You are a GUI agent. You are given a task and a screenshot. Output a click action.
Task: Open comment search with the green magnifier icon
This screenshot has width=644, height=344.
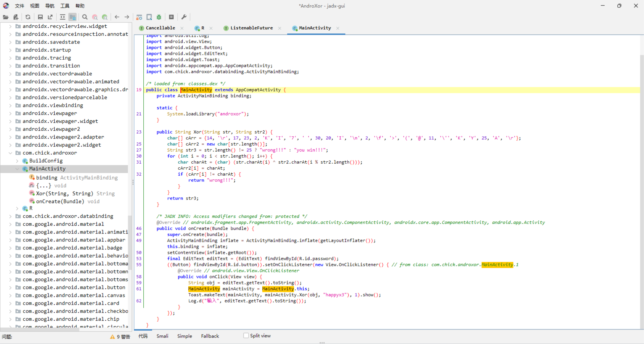click(x=105, y=17)
